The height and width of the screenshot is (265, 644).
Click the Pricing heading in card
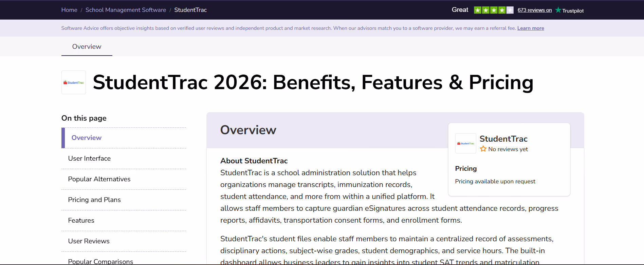point(466,168)
